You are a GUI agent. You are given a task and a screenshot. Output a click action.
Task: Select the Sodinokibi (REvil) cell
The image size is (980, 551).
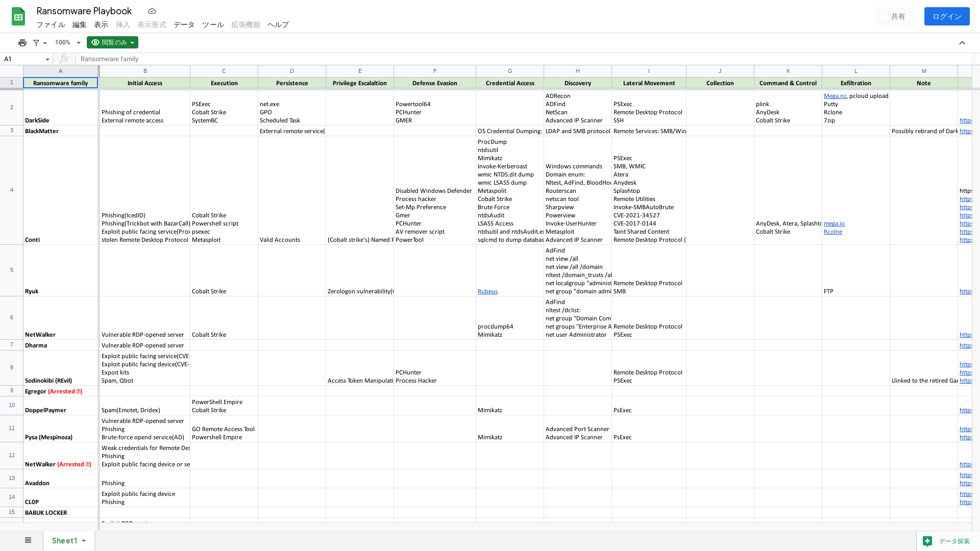(x=61, y=368)
